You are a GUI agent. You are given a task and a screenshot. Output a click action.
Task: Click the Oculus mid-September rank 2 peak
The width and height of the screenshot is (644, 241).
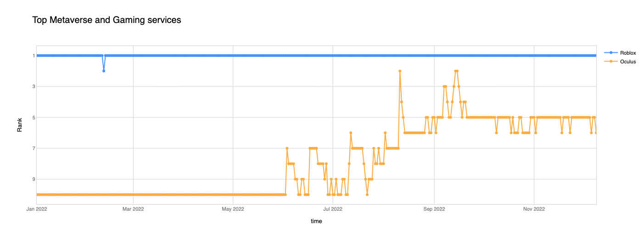(456, 71)
